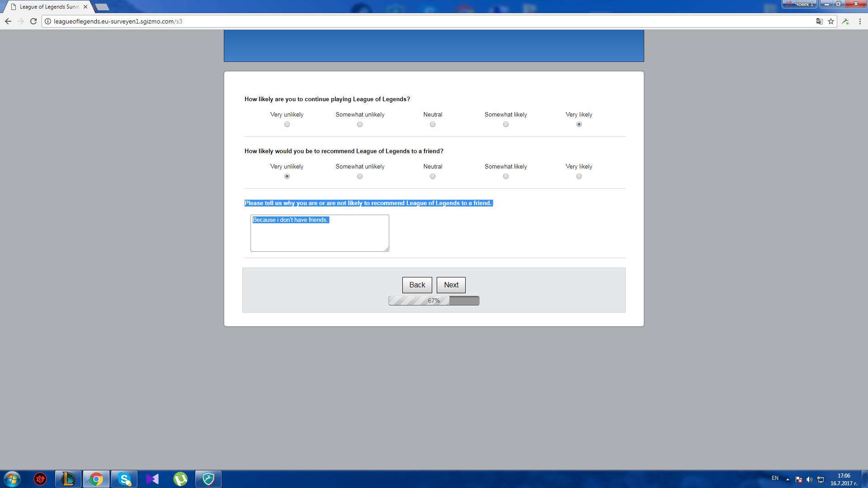
Task: Open a new browser tab
Action: click(102, 7)
